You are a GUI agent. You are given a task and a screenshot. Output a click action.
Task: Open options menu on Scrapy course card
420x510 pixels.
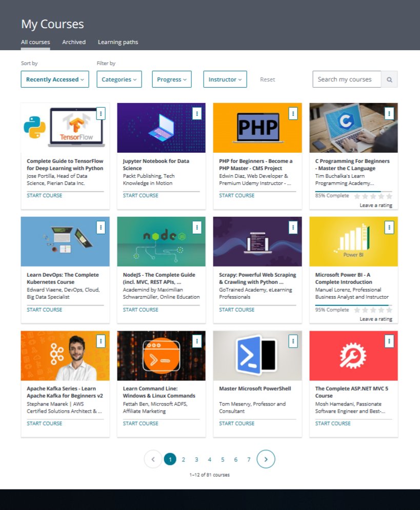pyautogui.click(x=293, y=228)
